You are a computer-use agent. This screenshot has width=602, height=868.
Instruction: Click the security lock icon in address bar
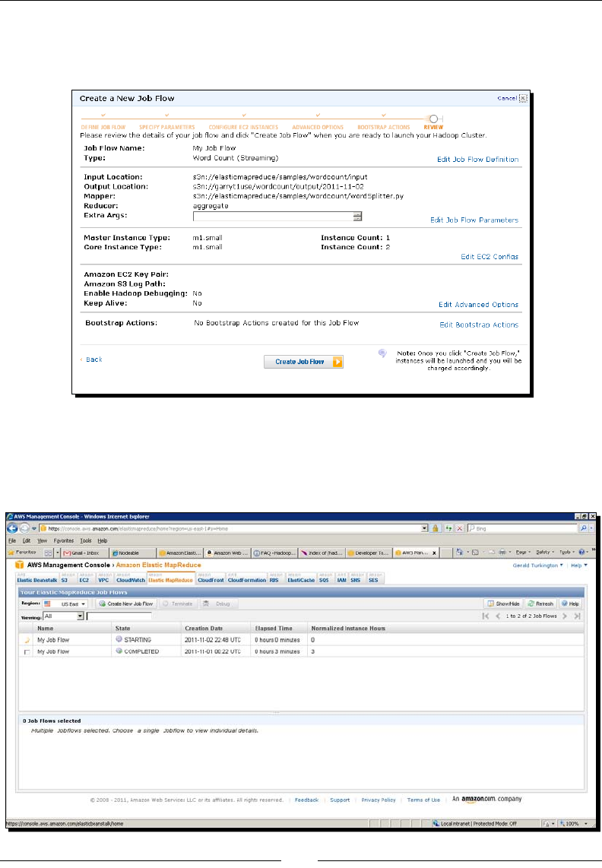point(436,529)
